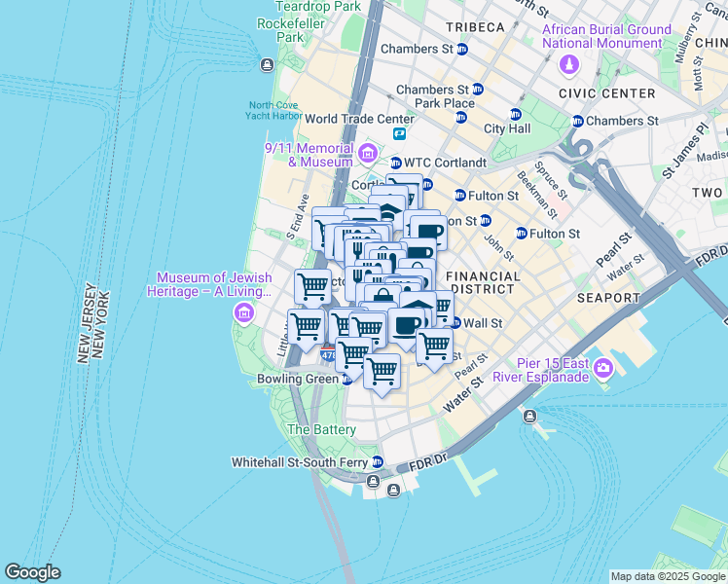728x584 pixels.
Task: Select the I-478 highway shield
Action: [x=328, y=354]
